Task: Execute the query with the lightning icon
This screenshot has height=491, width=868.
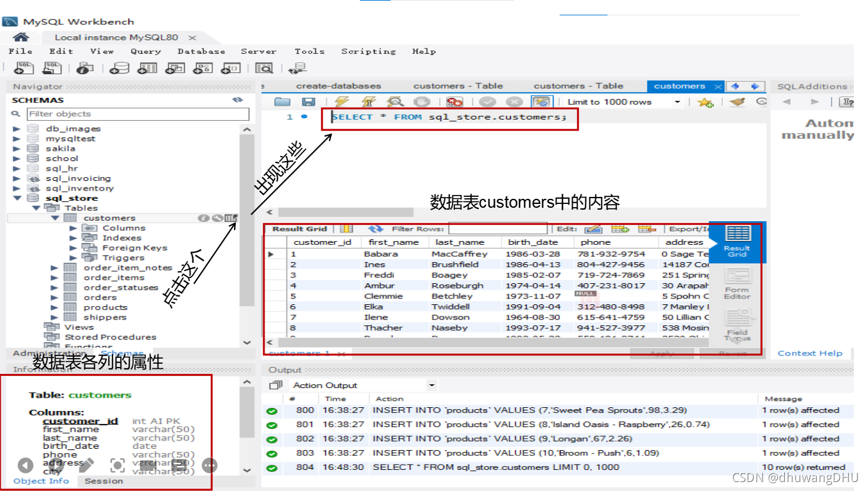Action: coord(342,102)
